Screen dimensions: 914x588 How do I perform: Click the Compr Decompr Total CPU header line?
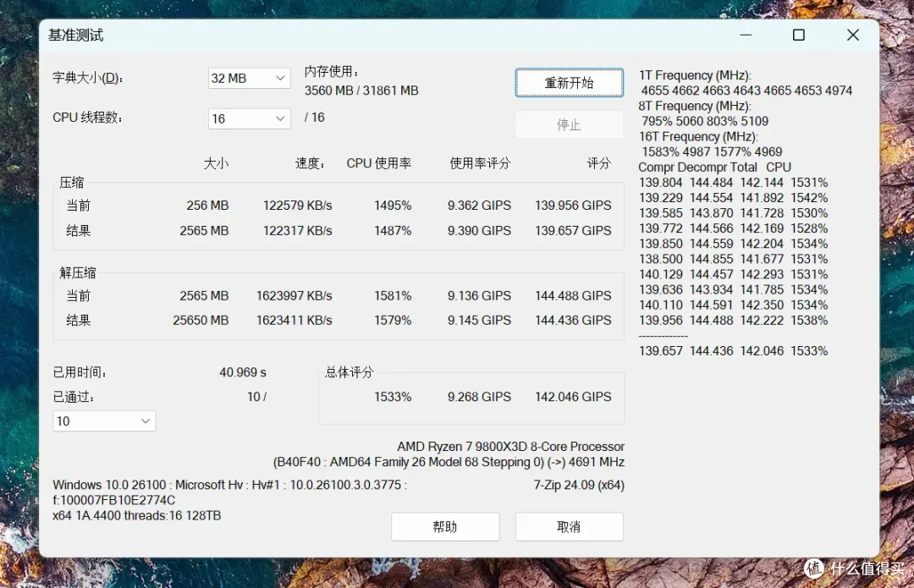coord(714,168)
